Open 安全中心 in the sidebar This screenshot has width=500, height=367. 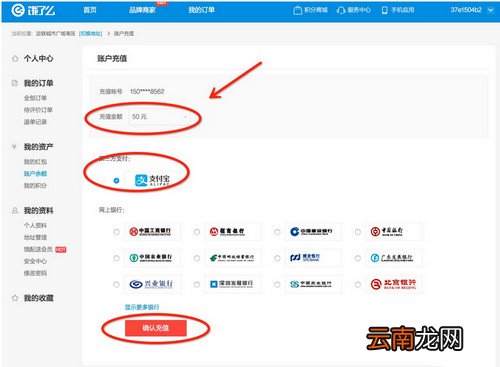[35, 261]
